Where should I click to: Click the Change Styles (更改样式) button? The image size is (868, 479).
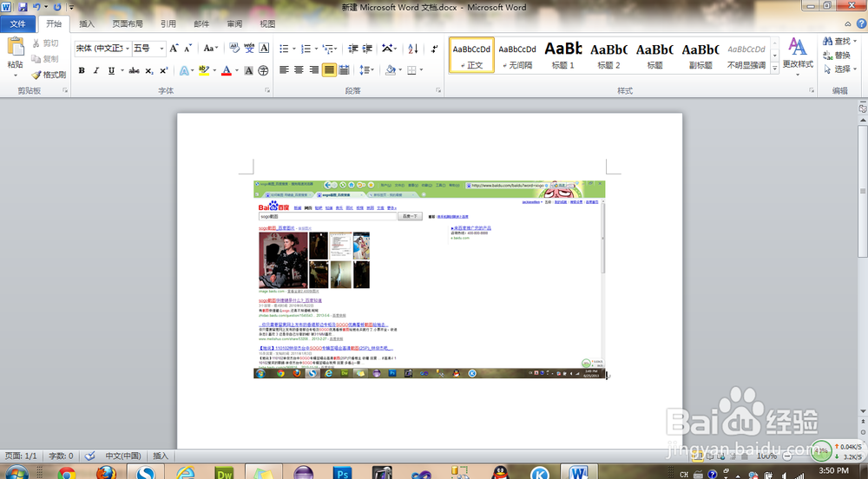pos(798,56)
